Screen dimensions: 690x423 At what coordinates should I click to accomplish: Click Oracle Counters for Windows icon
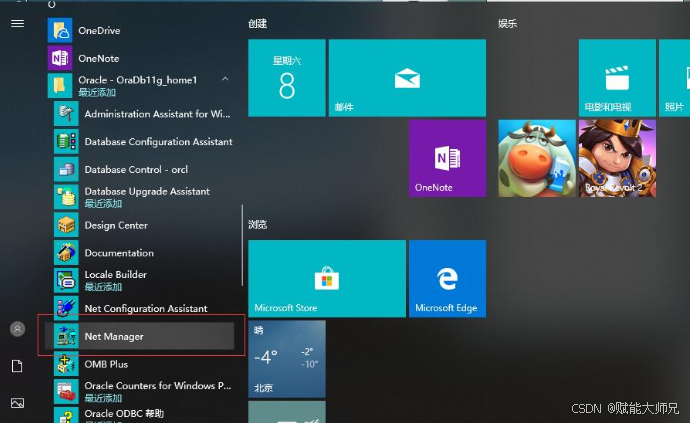coord(66,392)
